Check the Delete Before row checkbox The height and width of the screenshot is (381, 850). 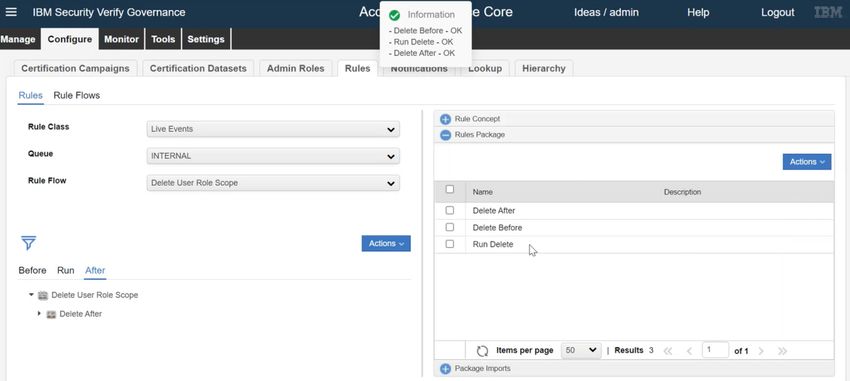[x=449, y=227]
